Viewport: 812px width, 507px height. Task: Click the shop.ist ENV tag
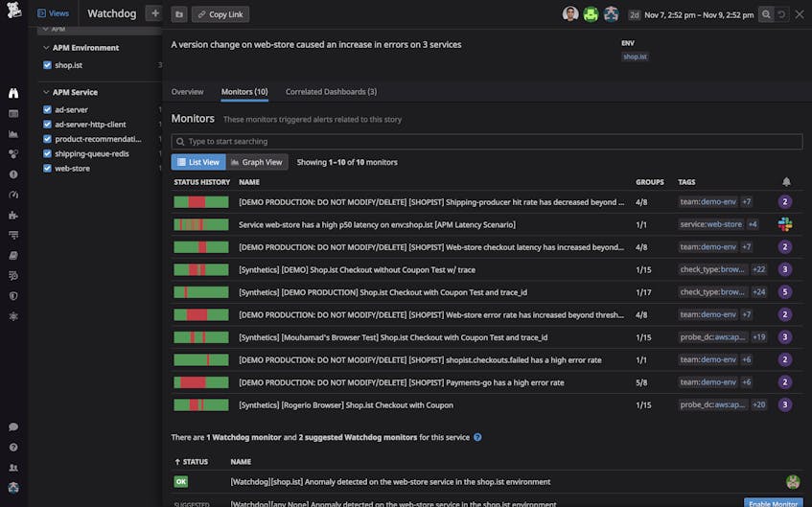[x=635, y=57]
